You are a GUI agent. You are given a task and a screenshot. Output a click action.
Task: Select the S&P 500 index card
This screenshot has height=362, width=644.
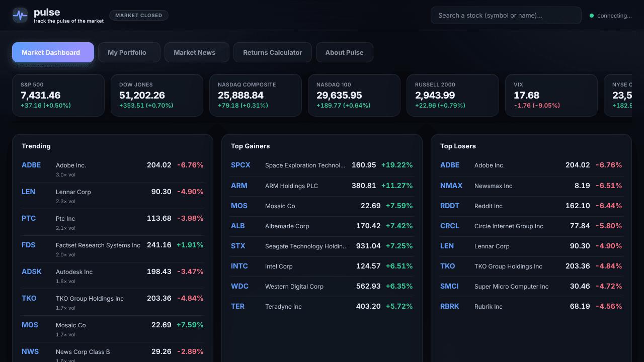click(x=58, y=96)
